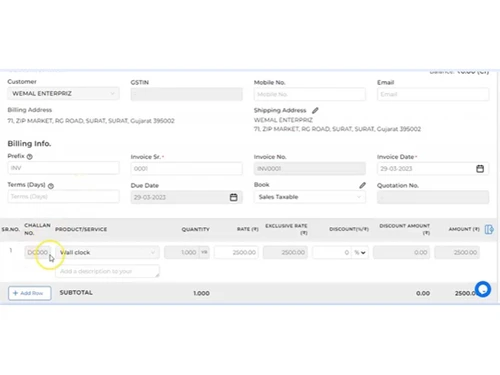Screen dimensions: 500x375
Task: Click the Rate field showing 2500.00
Action: tap(236, 253)
